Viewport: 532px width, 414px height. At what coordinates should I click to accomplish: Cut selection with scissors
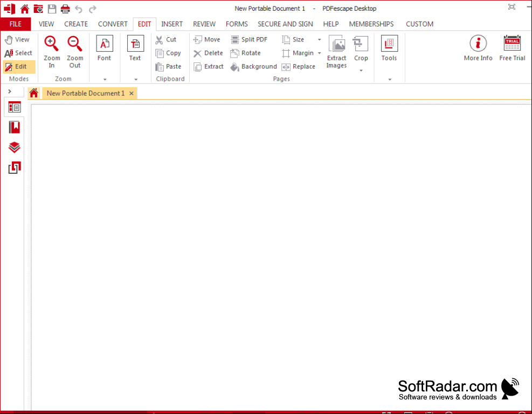click(166, 40)
